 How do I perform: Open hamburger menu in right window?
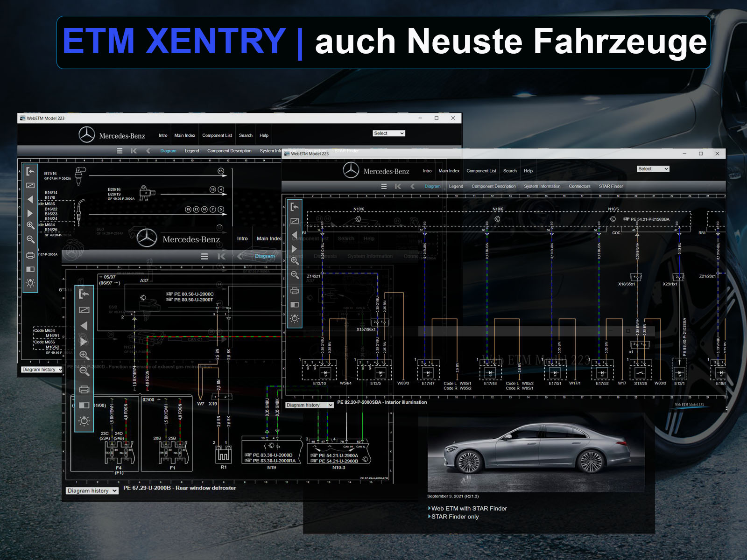384,186
